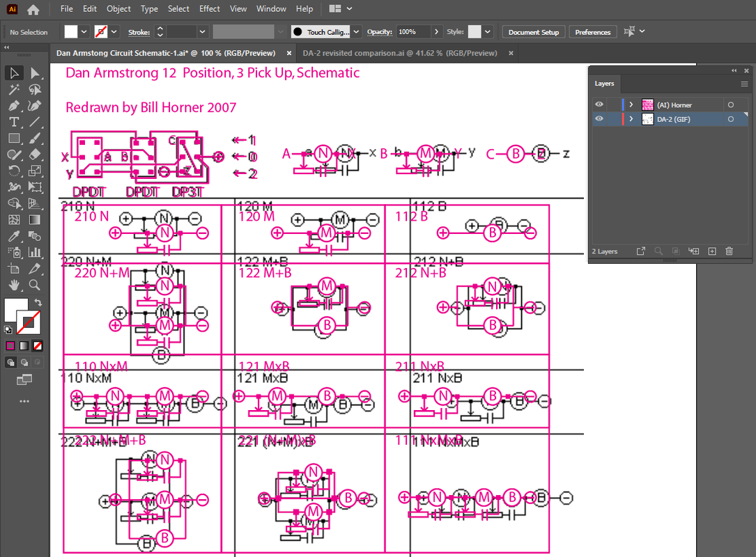Image resolution: width=756 pixels, height=557 pixels.
Task: Set Draw Normal mode
Action: tap(10, 362)
